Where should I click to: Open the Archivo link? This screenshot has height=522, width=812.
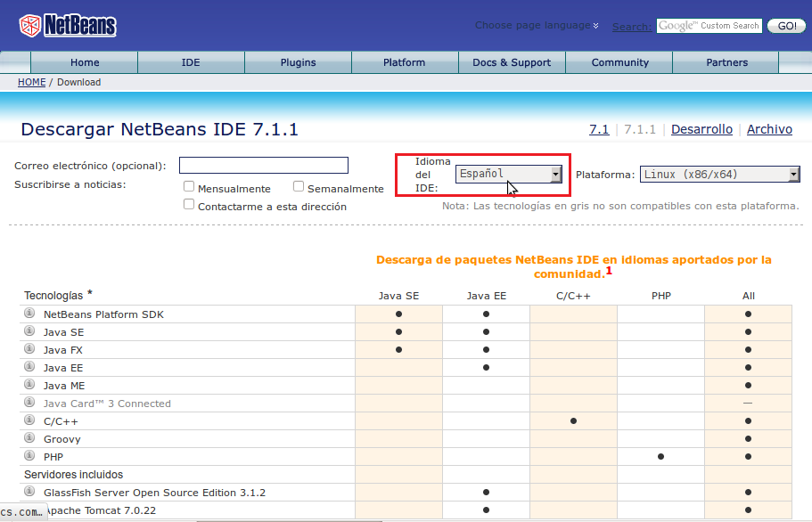pos(769,129)
